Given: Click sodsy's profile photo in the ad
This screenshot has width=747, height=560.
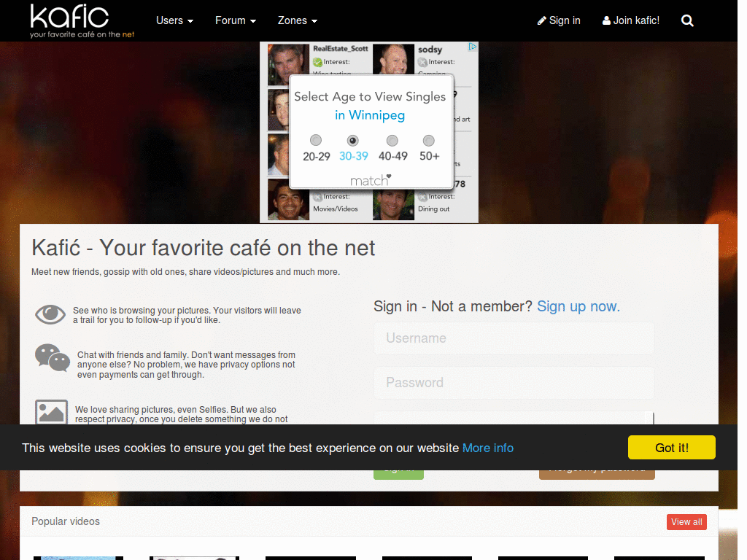Looking at the screenshot, I should 393,60.
